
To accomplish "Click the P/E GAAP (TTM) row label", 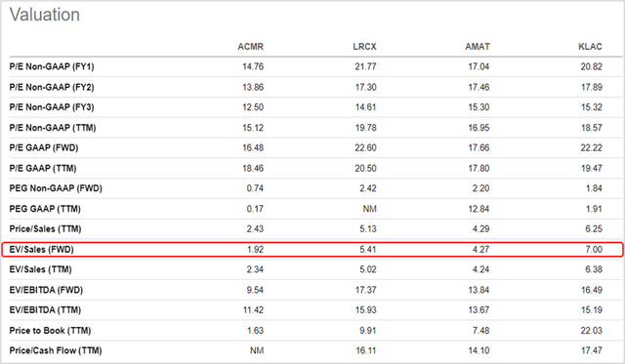I will click(43, 168).
